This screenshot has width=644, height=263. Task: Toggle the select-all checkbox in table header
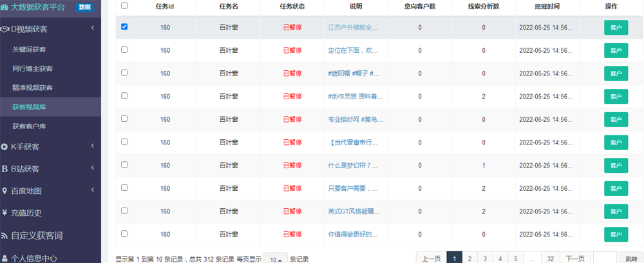coord(124,5)
